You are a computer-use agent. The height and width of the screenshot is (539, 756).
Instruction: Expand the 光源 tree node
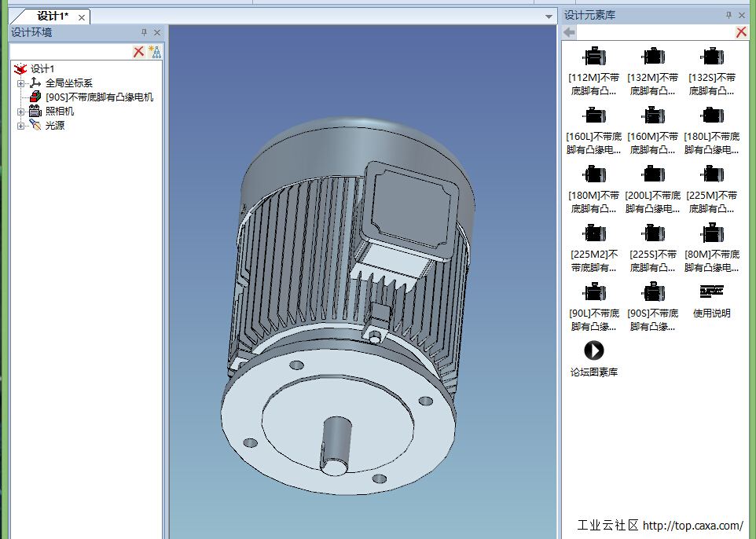(21, 126)
